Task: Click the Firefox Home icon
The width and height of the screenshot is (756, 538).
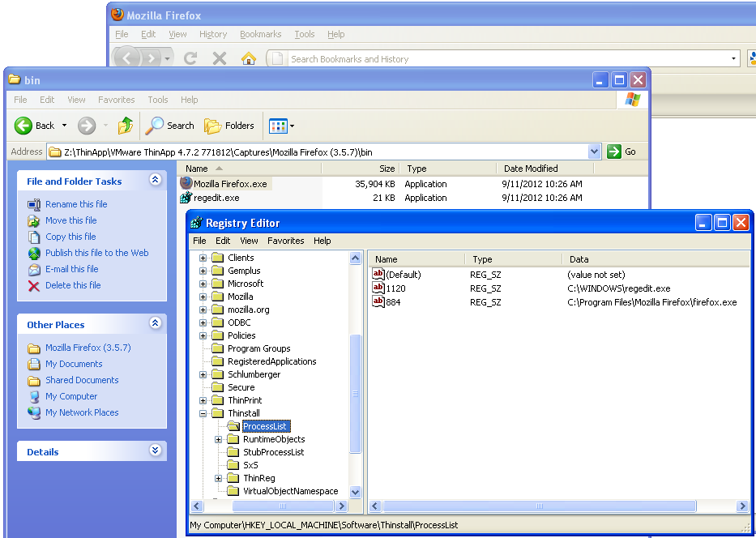Action: [249, 58]
